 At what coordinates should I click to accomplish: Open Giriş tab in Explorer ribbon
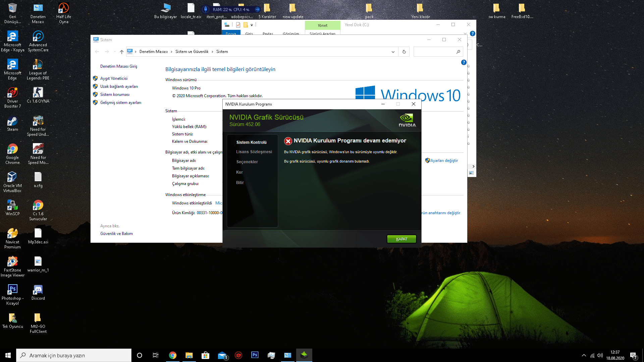(x=249, y=34)
